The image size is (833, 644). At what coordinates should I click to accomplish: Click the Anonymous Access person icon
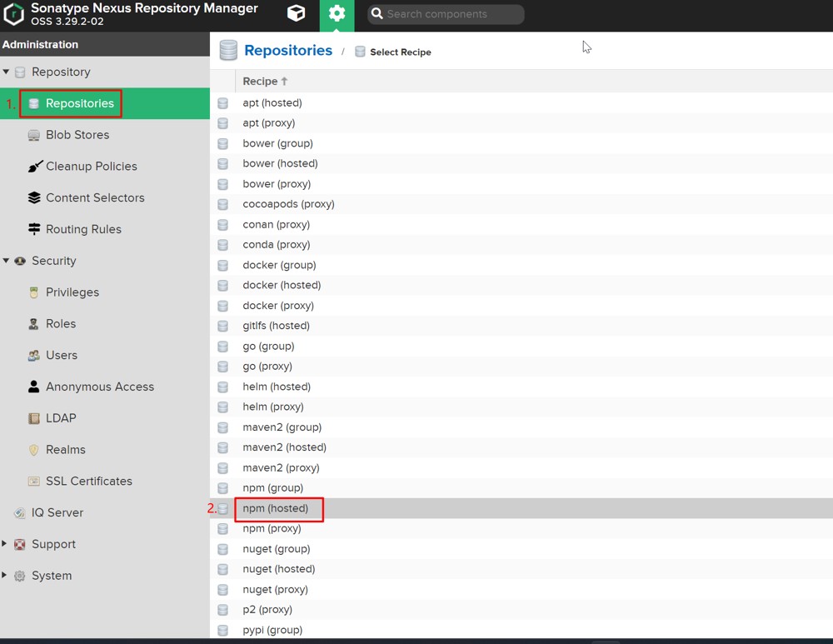pos(33,387)
